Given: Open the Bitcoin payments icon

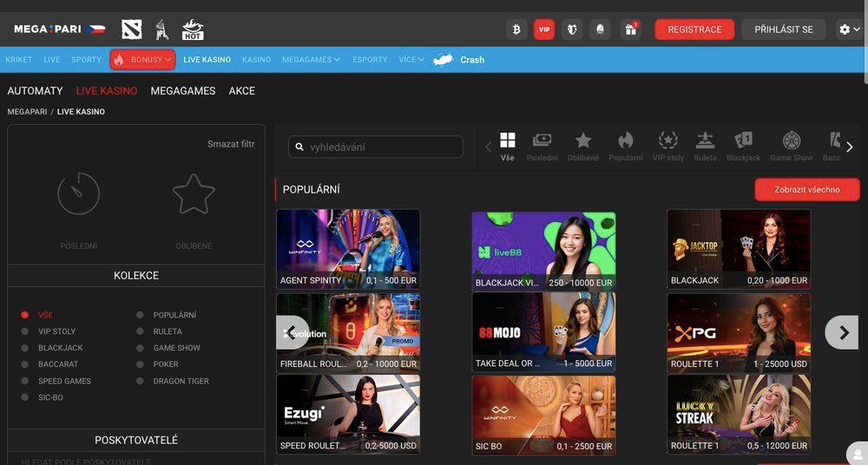Looking at the screenshot, I should pyautogui.click(x=516, y=29).
